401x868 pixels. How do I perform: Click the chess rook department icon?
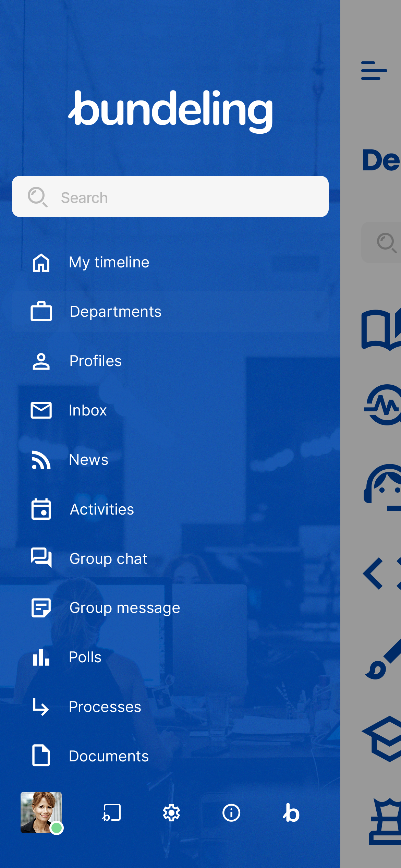coord(385,821)
